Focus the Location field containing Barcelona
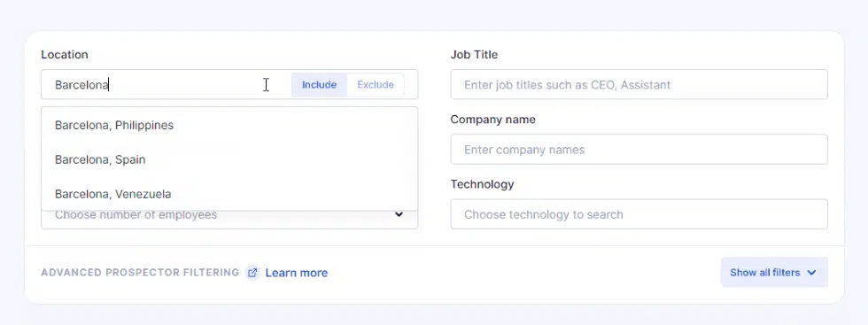 tap(167, 85)
